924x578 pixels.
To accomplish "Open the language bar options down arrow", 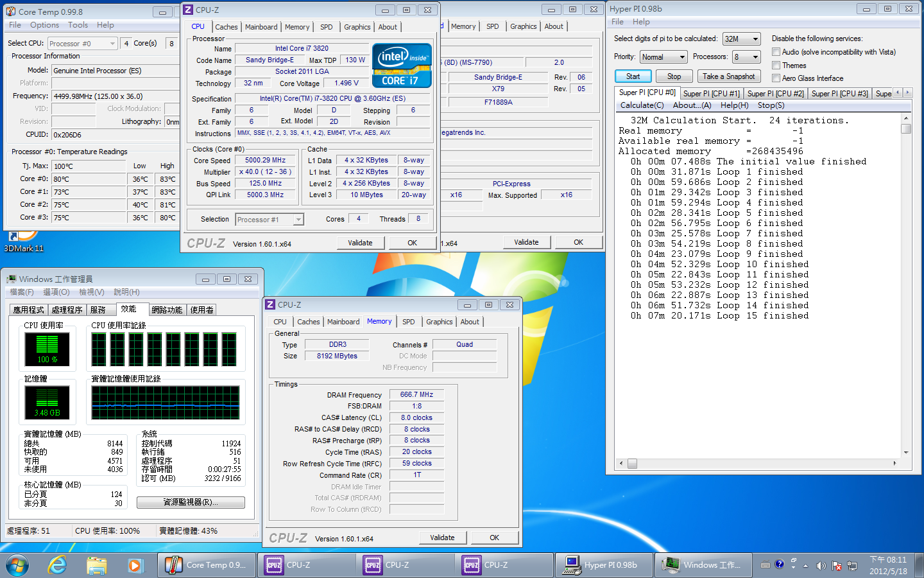I will [794, 568].
